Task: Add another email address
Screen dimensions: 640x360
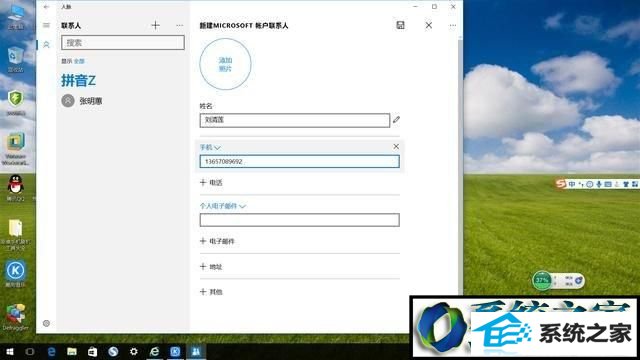Action: point(217,241)
